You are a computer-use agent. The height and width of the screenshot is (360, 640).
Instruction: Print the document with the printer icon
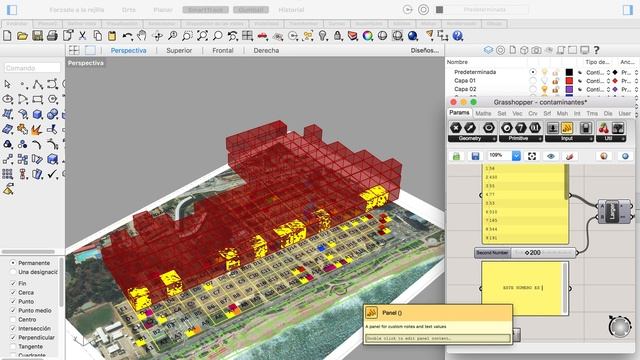coord(52,36)
